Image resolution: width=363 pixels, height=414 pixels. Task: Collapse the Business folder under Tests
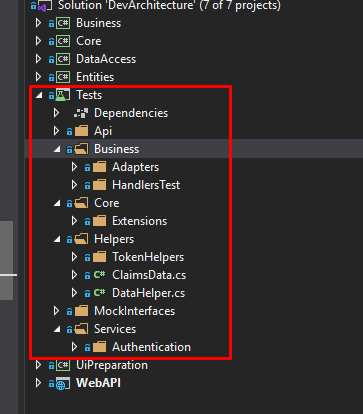tap(57, 150)
